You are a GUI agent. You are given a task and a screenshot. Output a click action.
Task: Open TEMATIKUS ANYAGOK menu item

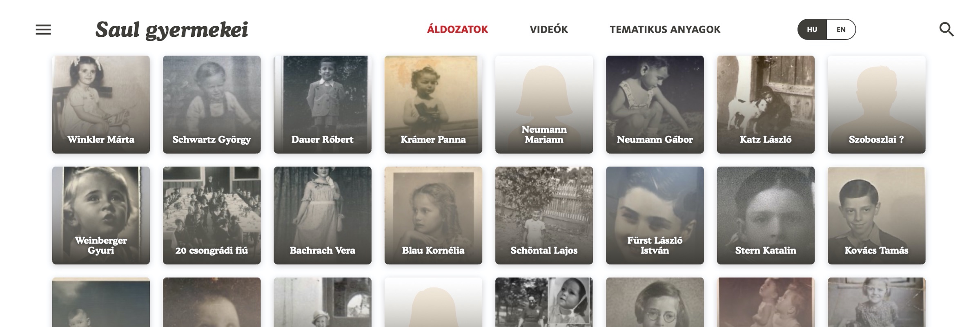click(x=665, y=29)
